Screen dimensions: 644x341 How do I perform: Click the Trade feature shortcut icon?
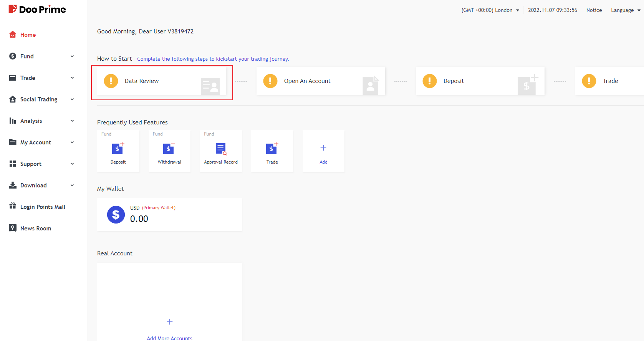(272, 149)
